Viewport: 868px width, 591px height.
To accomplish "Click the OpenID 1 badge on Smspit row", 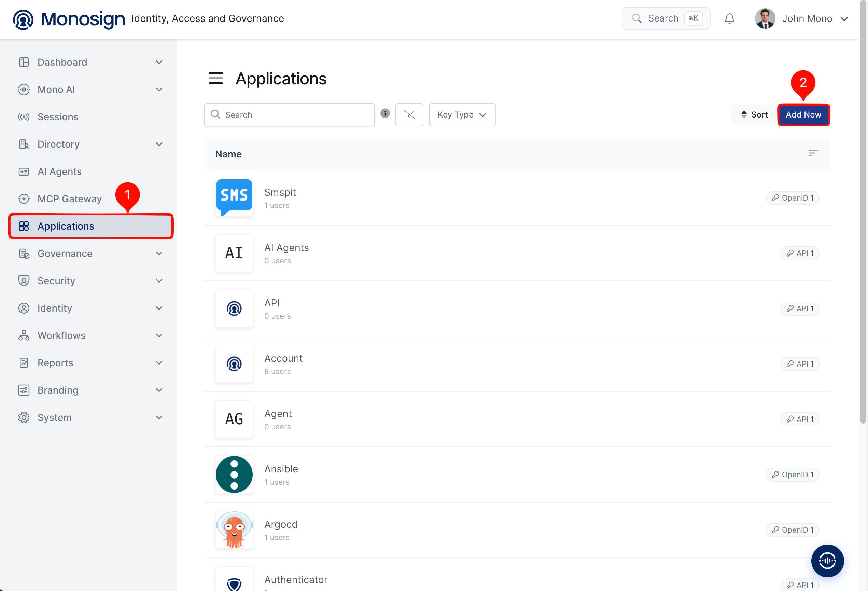I will point(792,197).
